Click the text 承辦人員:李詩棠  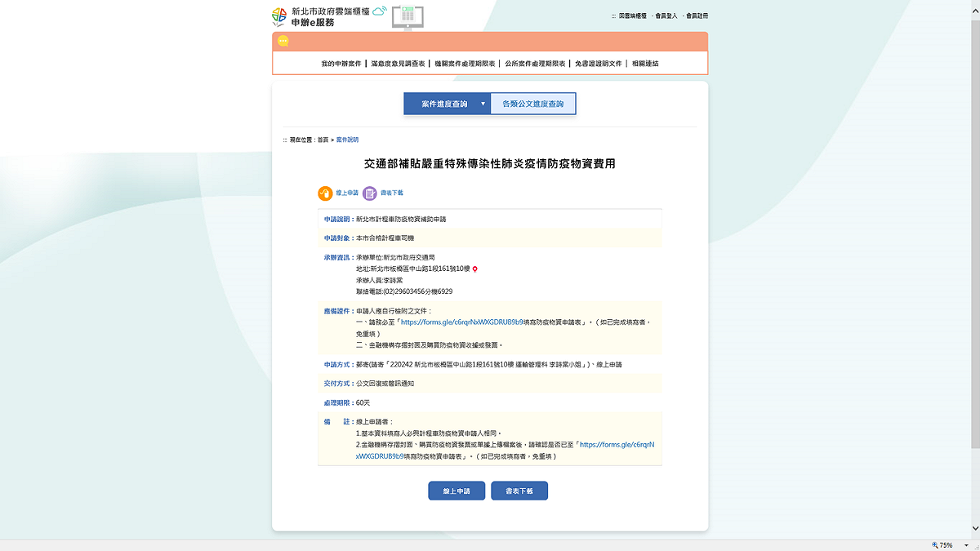click(x=380, y=280)
